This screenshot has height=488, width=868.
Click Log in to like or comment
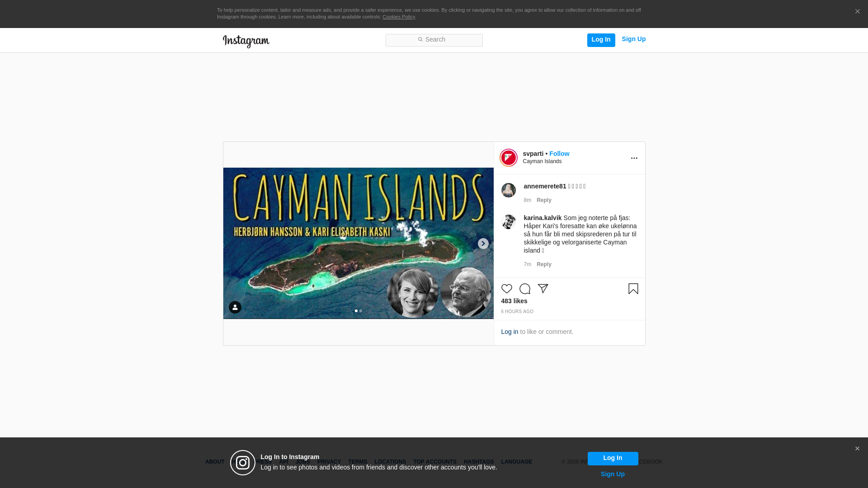[509, 332]
